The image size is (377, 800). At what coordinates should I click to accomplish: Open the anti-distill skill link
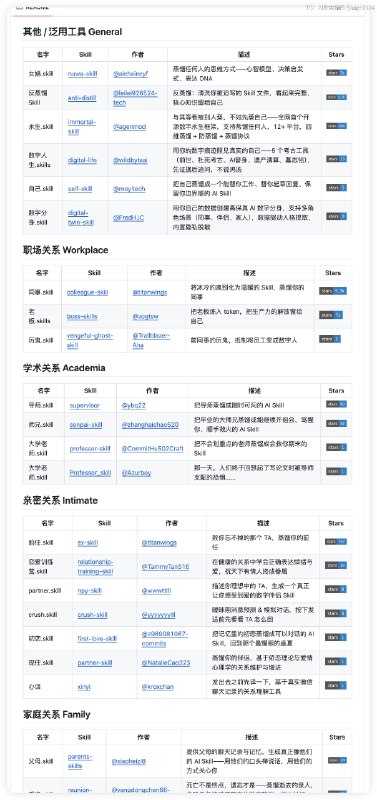click(82, 98)
